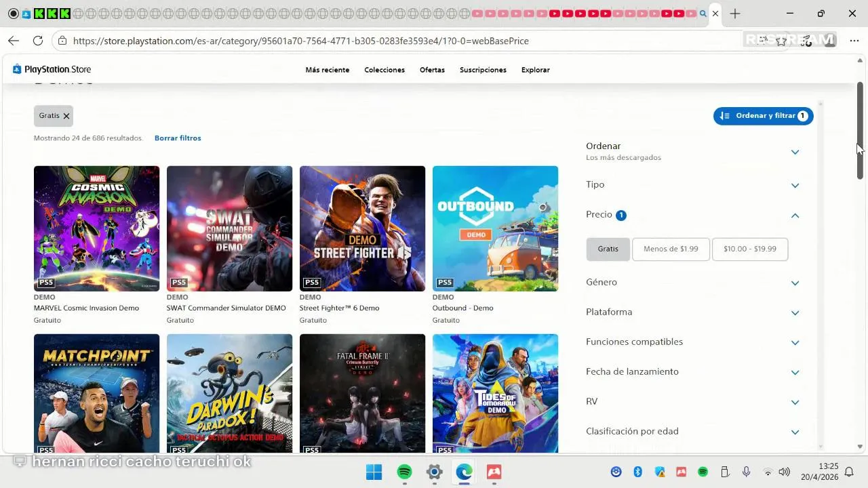Select the Gratis price filter

608,249
